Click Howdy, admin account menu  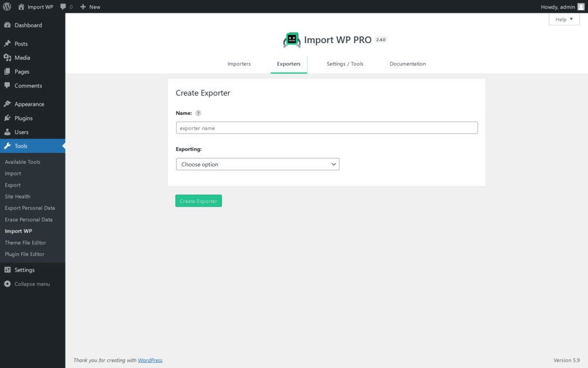(562, 7)
